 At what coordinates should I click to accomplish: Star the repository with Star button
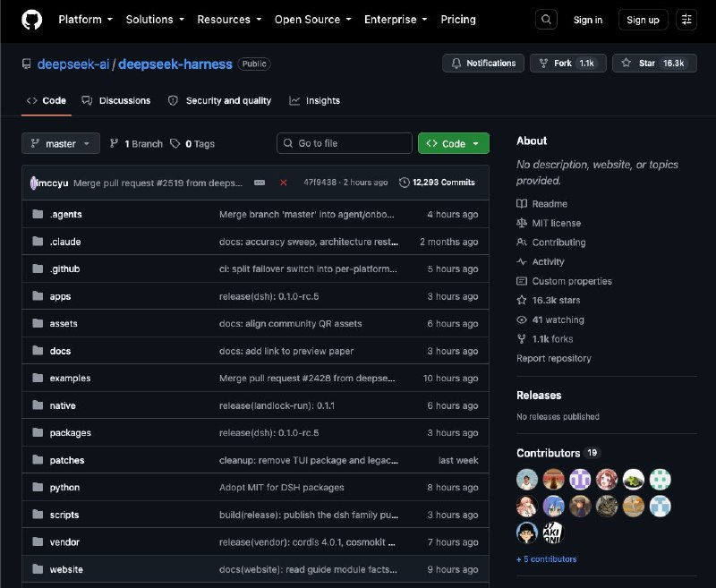coord(654,63)
